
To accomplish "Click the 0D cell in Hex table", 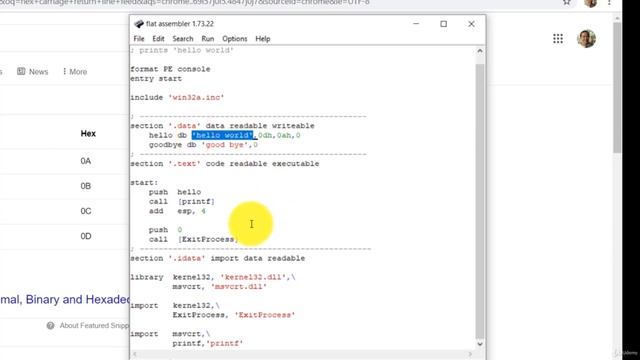I will click(x=86, y=236).
